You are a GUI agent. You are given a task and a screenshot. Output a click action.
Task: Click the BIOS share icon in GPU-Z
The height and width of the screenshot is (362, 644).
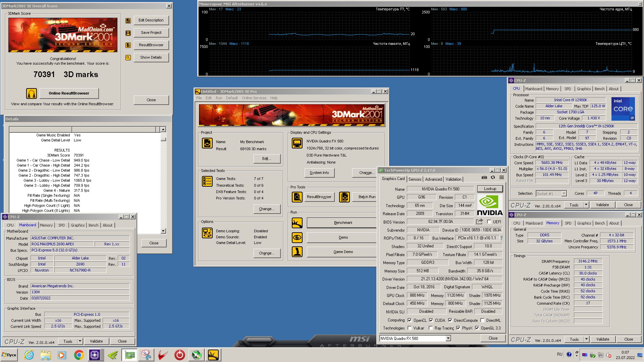[479, 222]
